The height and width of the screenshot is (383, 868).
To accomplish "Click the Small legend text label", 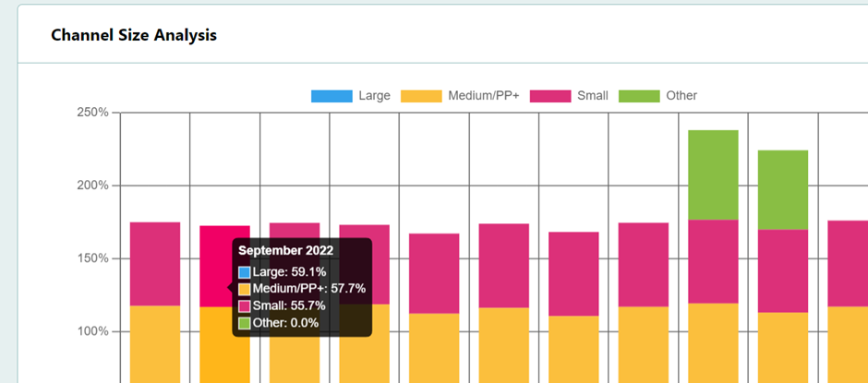I will [592, 96].
